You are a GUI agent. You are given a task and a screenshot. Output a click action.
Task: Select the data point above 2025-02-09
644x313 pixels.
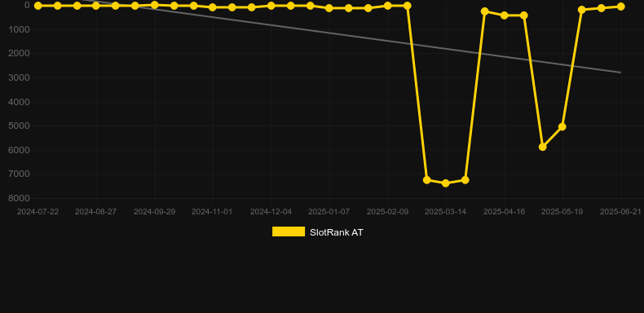tap(387, 6)
